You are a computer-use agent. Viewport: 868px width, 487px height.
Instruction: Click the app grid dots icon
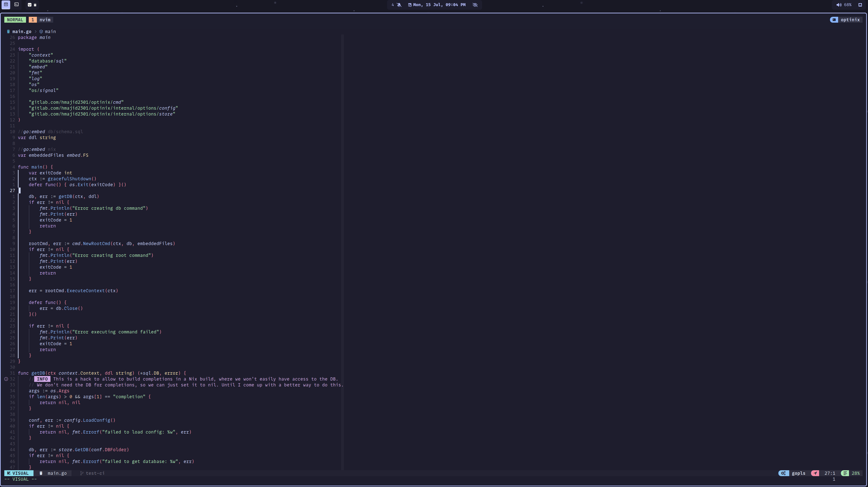coord(29,5)
